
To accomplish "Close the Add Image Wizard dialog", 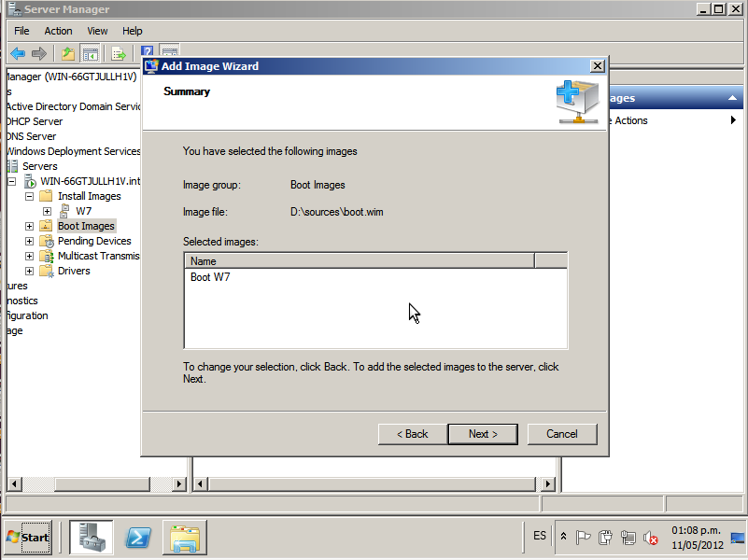I will pos(598,65).
